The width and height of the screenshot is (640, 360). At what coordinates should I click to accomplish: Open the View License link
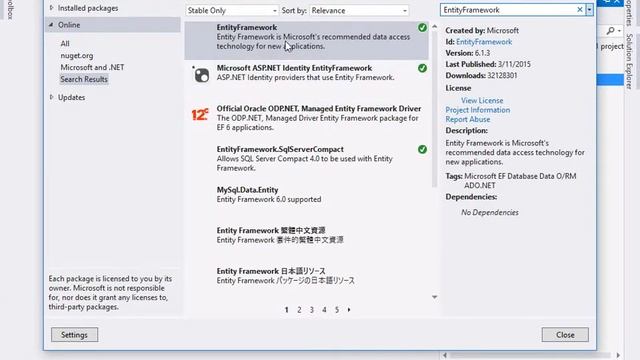pyautogui.click(x=482, y=100)
